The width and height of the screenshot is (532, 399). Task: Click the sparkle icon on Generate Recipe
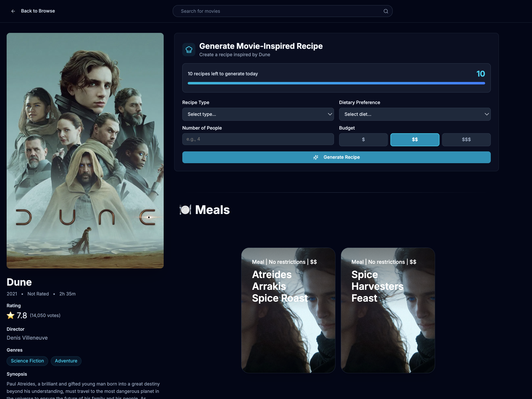316,157
